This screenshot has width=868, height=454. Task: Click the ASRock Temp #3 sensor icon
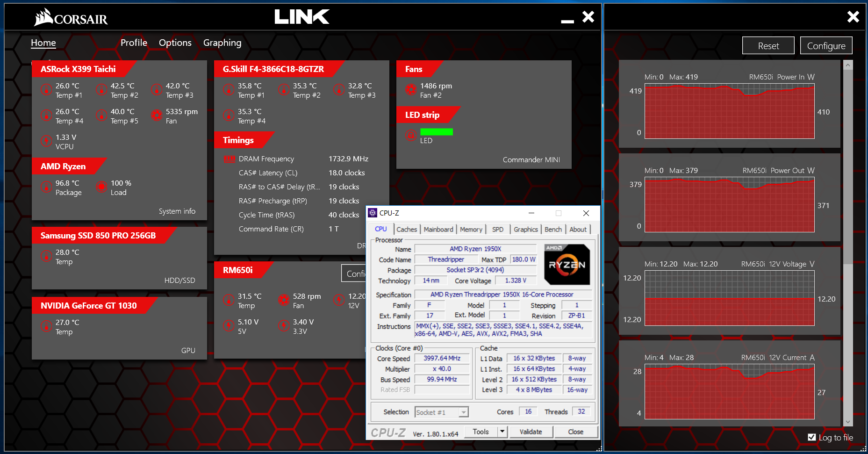(x=157, y=89)
